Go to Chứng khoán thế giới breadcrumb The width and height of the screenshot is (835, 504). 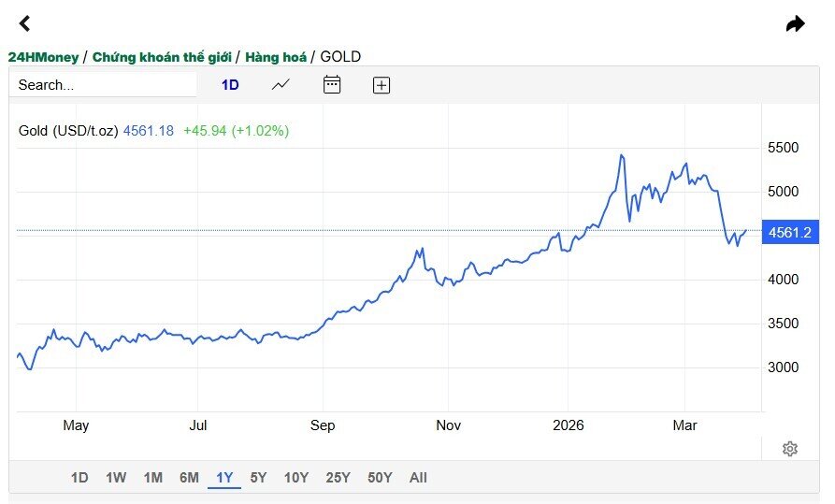click(x=162, y=57)
